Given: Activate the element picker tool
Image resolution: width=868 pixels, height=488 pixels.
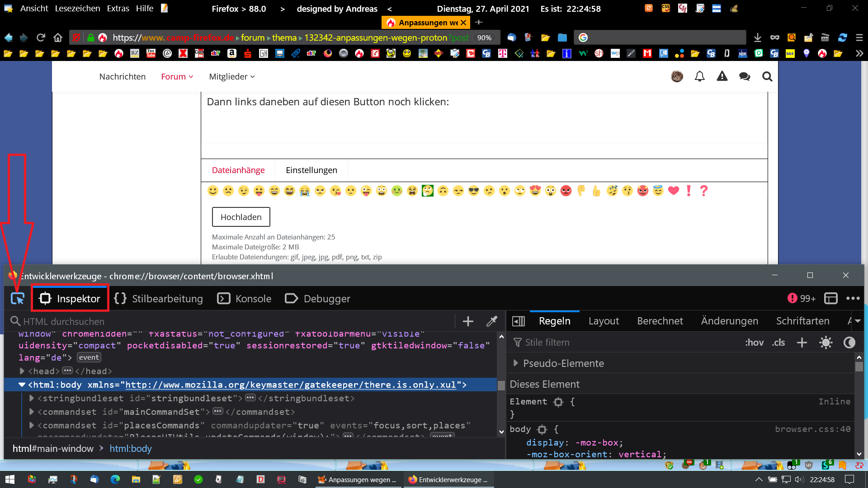Looking at the screenshot, I should pyautogui.click(x=18, y=299).
